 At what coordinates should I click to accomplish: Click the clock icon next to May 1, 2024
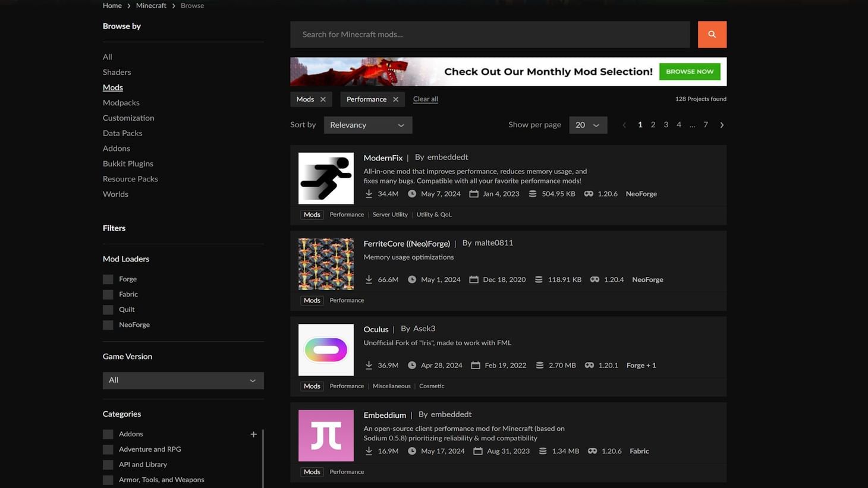click(x=412, y=279)
